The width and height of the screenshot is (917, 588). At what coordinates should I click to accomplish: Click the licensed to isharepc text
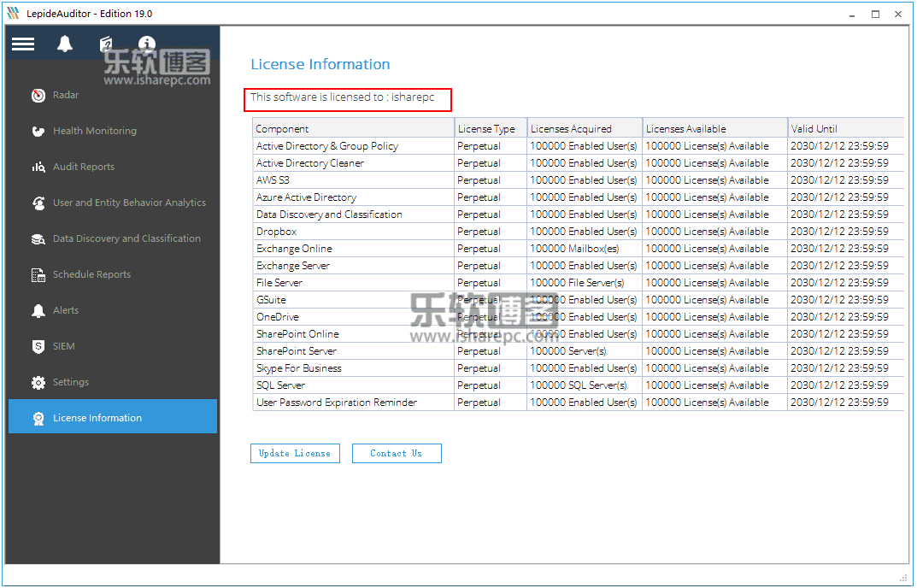click(x=342, y=97)
